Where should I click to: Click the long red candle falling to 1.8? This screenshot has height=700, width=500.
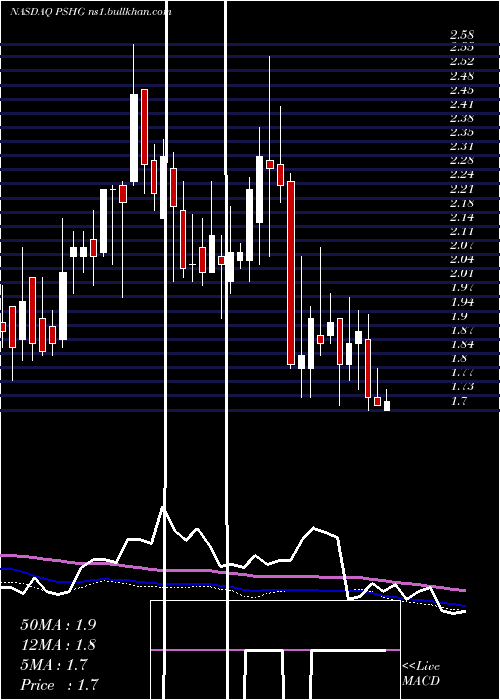[x=291, y=273]
